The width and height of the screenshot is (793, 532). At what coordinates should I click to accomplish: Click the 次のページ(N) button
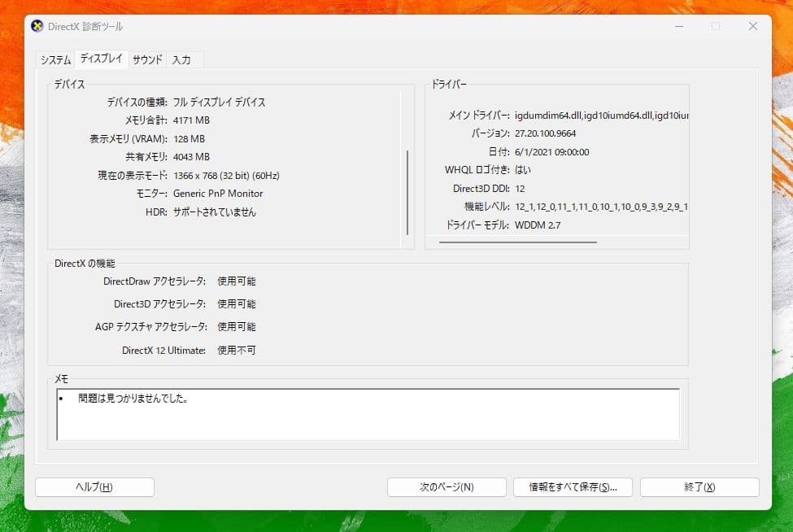coord(447,487)
